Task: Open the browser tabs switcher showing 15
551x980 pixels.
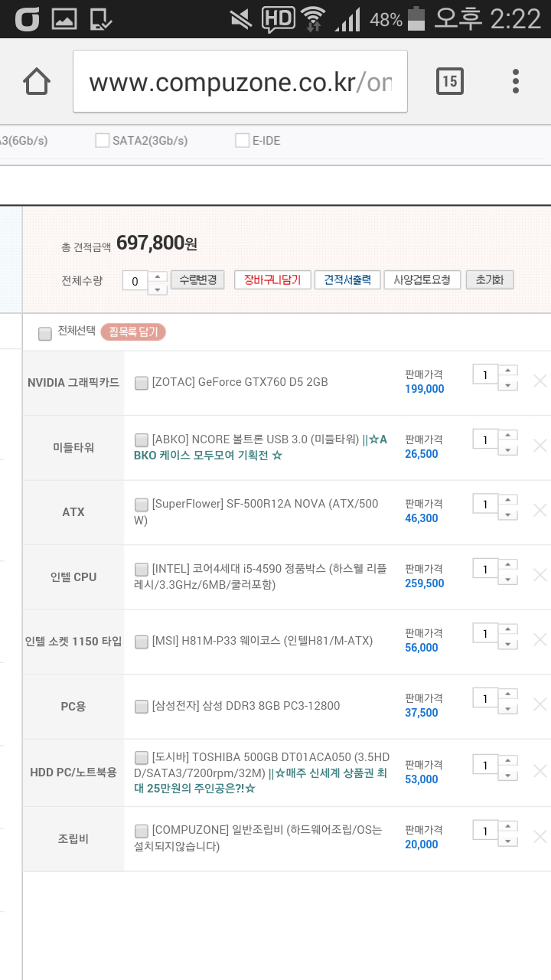Action: point(450,81)
